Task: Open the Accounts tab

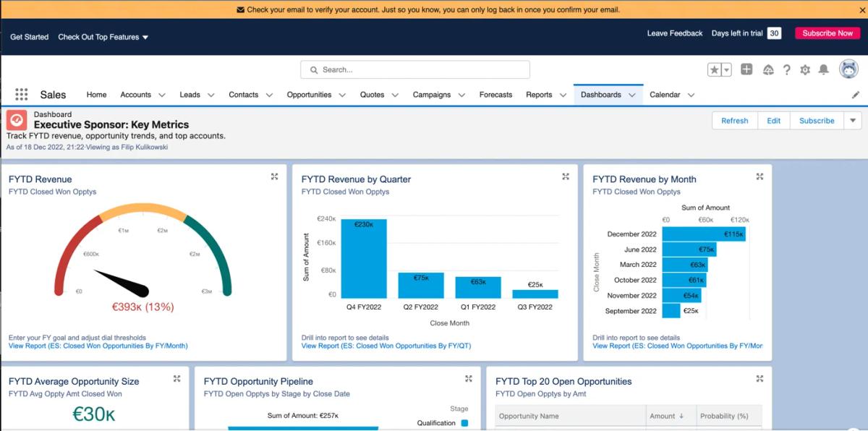Action: click(135, 95)
